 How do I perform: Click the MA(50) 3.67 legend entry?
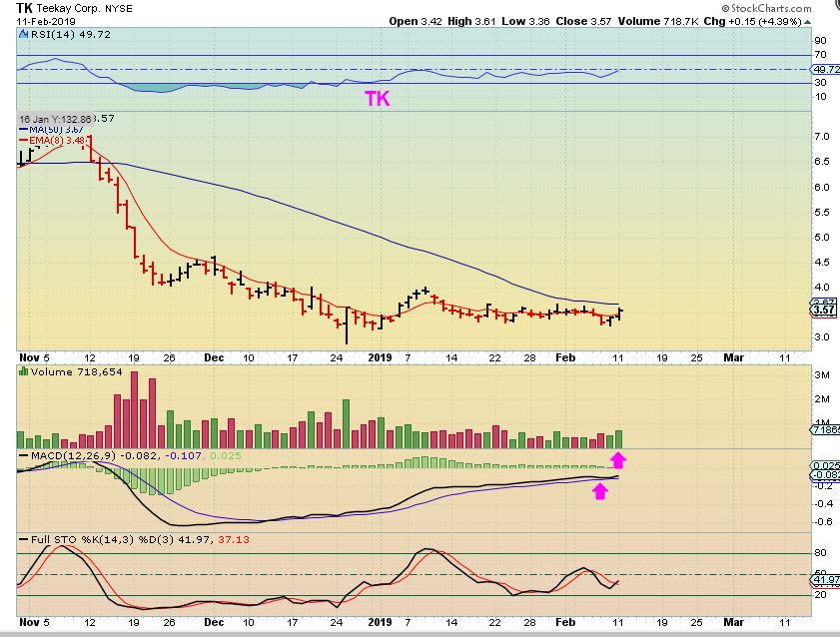[x=53, y=130]
